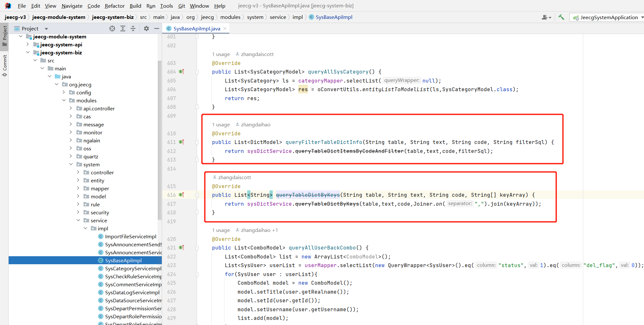Click the Project tree vertical scrollbar

tap(160, 140)
